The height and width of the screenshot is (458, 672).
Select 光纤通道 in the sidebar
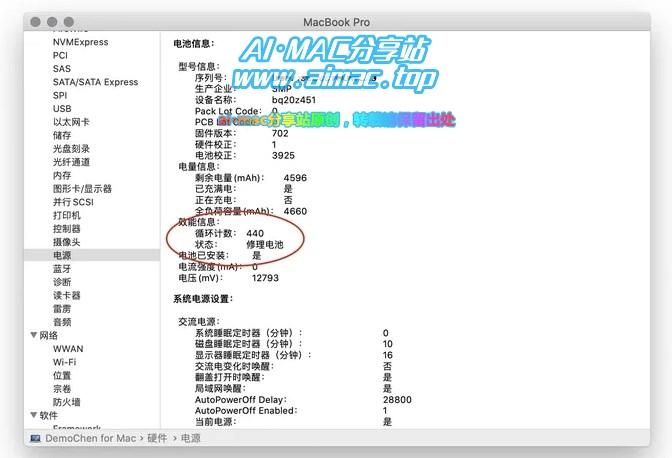click(71, 162)
